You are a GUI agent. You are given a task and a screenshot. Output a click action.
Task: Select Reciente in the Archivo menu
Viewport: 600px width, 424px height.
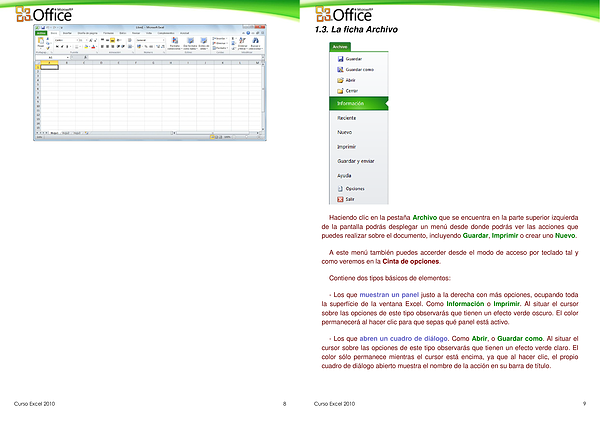click(347, 118)
